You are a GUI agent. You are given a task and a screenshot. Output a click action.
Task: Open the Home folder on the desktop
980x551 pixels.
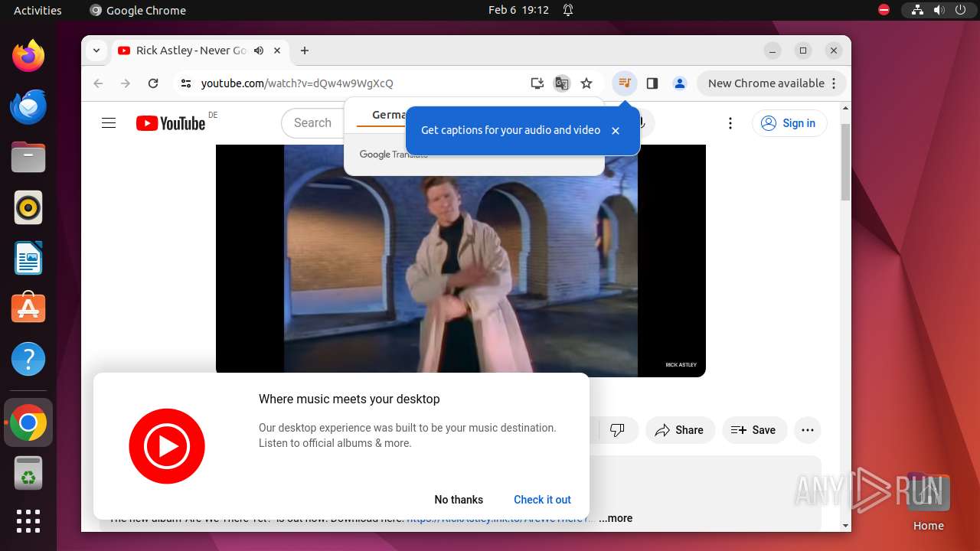(928, 502)
